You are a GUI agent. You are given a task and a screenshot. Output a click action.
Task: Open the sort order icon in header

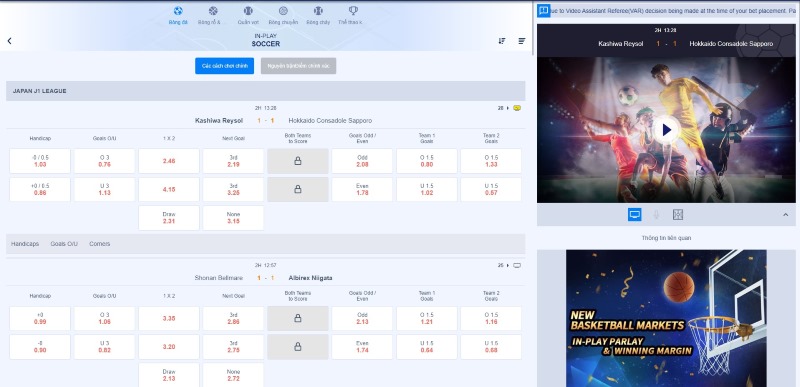tap(502, 41)
